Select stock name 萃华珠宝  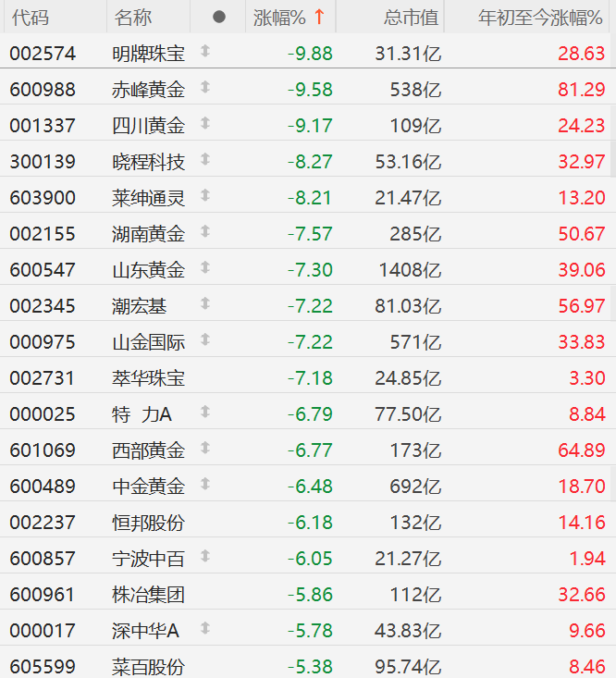148,379
